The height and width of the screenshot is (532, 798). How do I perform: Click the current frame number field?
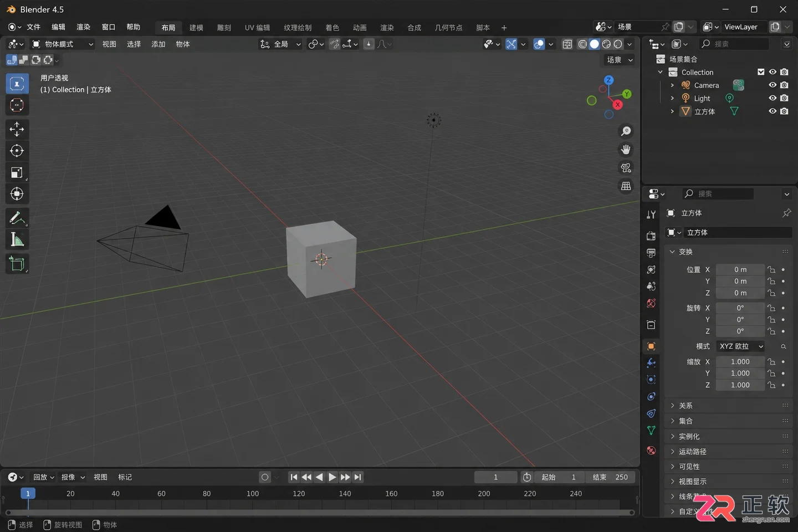[x=496, y=477]
